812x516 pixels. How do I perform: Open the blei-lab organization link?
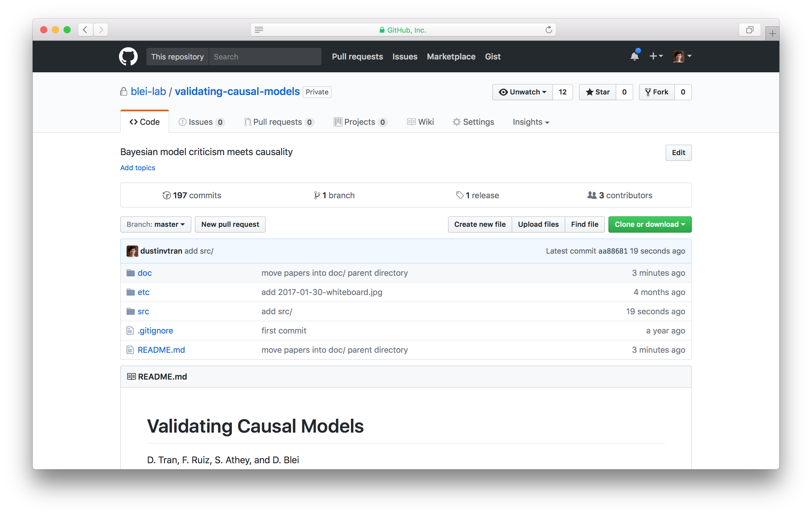(x=148, y=91)
